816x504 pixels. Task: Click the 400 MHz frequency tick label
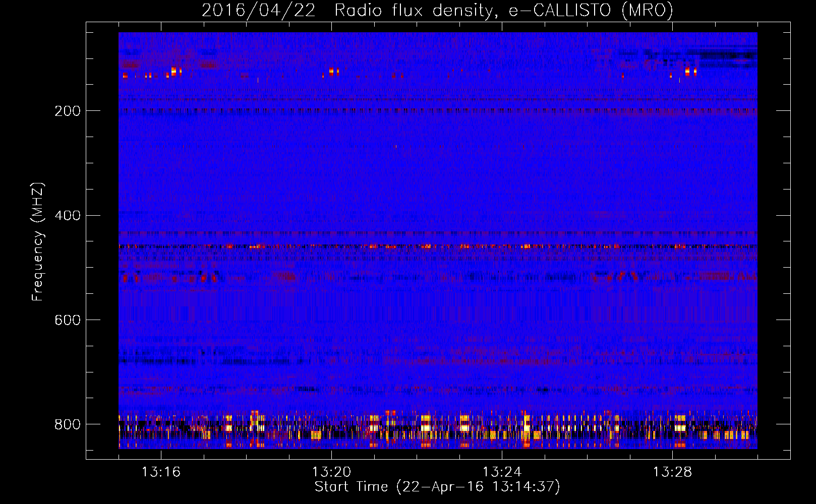(68, 216)
